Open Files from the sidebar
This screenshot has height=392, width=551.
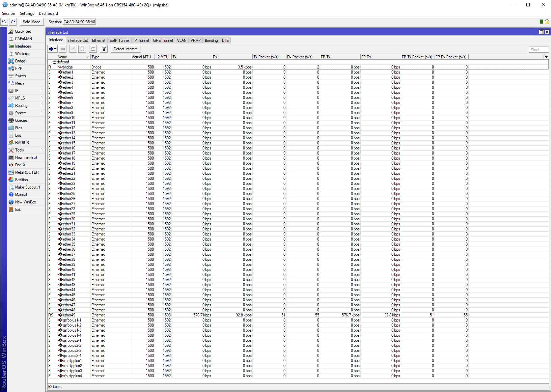(x=26, y=128)
